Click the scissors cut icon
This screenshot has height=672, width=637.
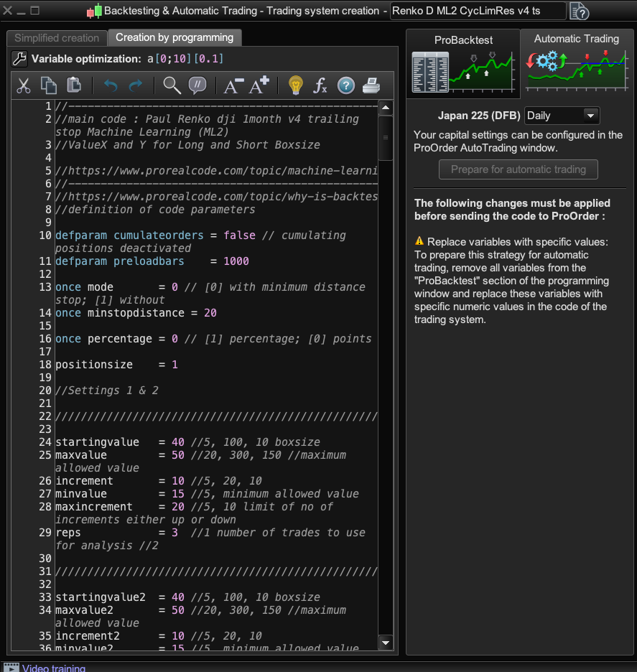point(24,85)
